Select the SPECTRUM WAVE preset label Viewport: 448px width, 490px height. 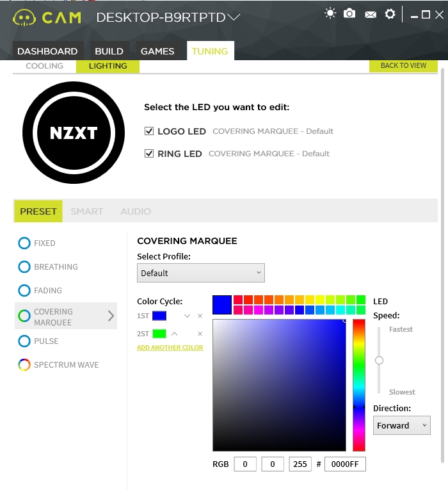(x=66, y=364)
